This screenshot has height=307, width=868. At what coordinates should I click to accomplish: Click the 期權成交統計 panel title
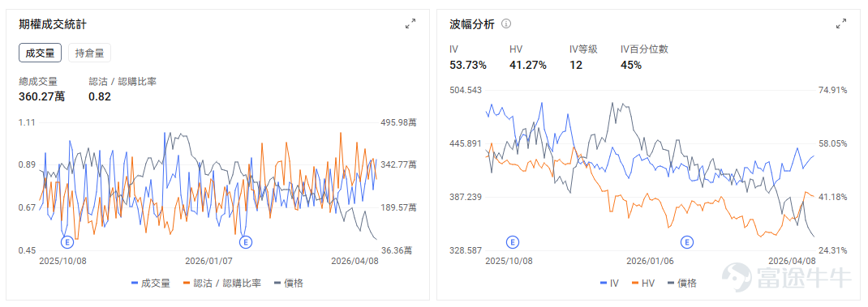[53, 23]
